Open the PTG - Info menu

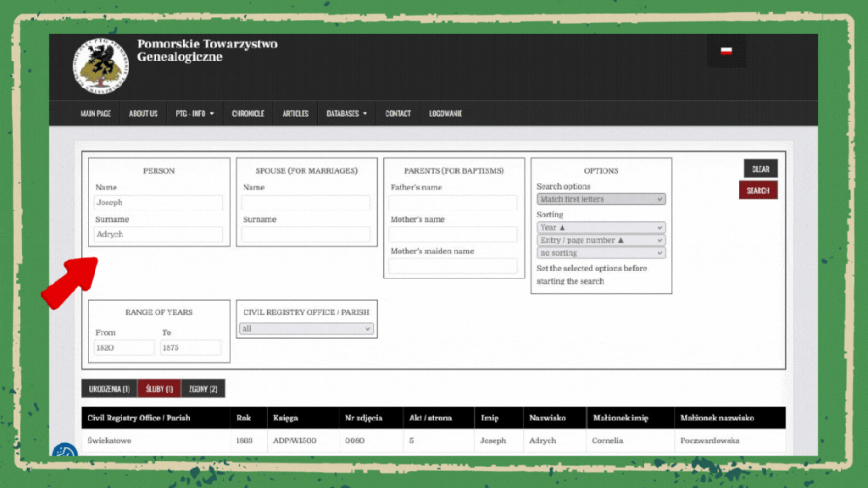tap(194, 114)
